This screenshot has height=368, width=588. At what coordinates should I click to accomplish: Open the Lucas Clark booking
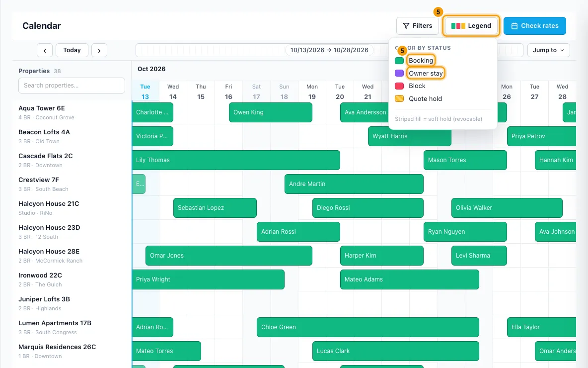(396, 351)
